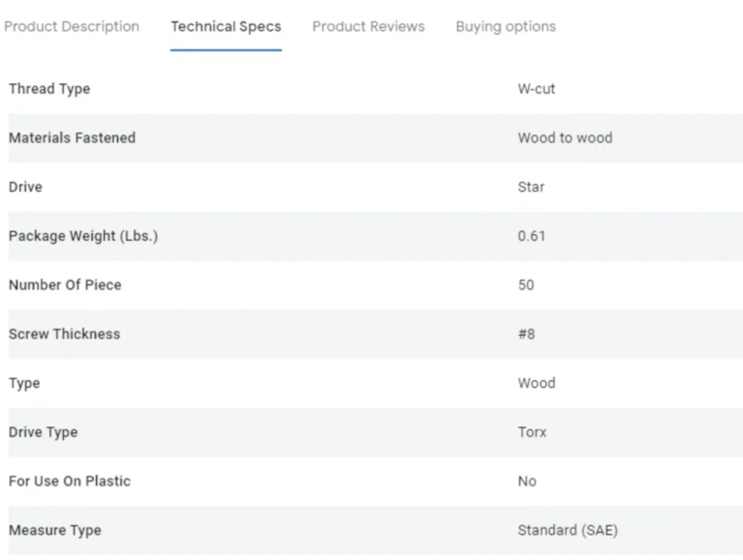Click the Measure Type row label
Viewport: 743px width, 560px height.
55,530
